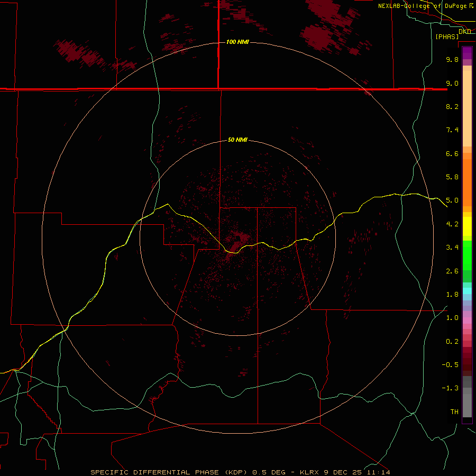Select the 5.8 colorbar scale value
This screenshot has width=476, height=476.
click(x=452, y=177)
